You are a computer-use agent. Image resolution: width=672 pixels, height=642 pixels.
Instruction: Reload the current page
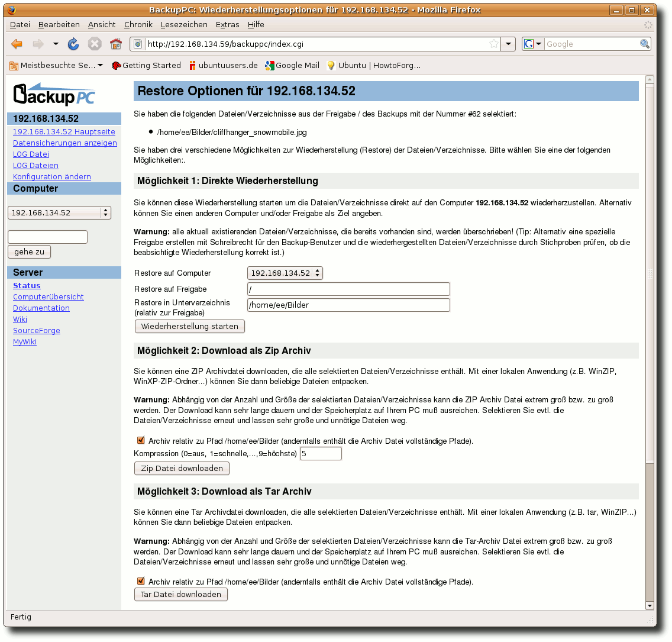73,44
